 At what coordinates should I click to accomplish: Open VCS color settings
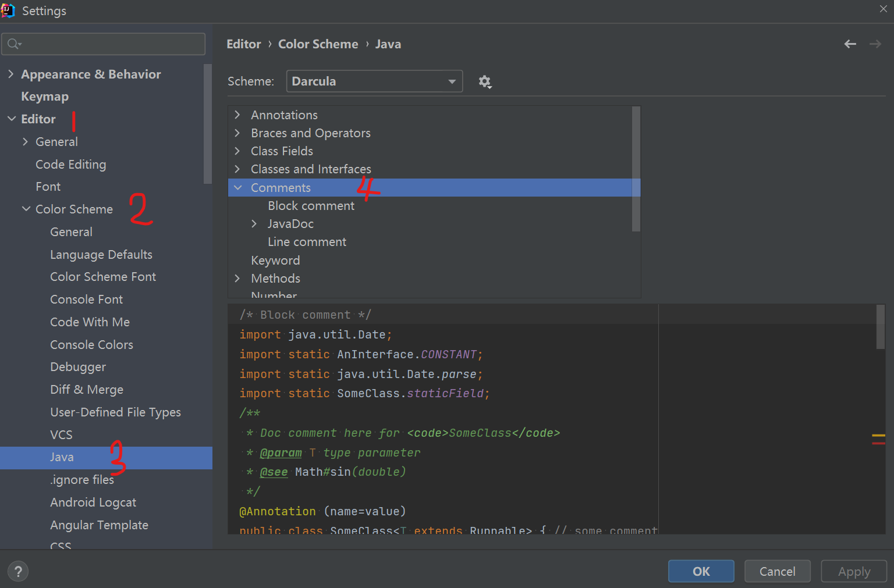pyautogui.click(x=61, y=435)
